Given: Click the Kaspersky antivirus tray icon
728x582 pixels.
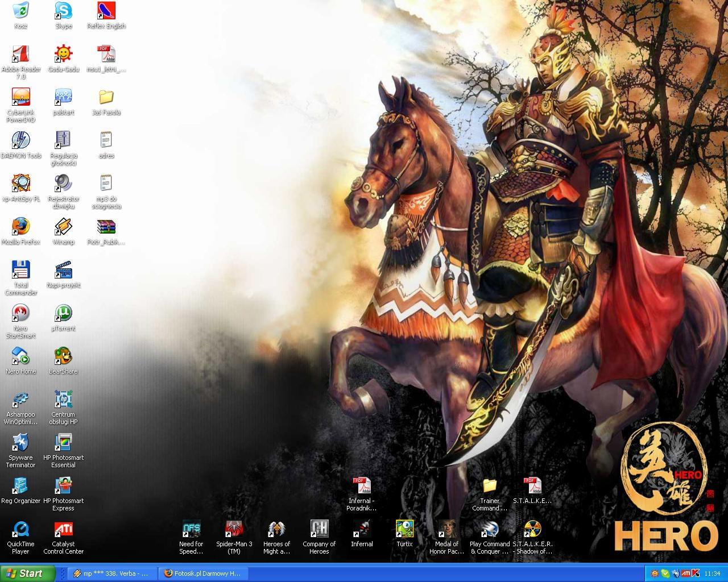Looking at the screenshot, I should pos(695,573).
